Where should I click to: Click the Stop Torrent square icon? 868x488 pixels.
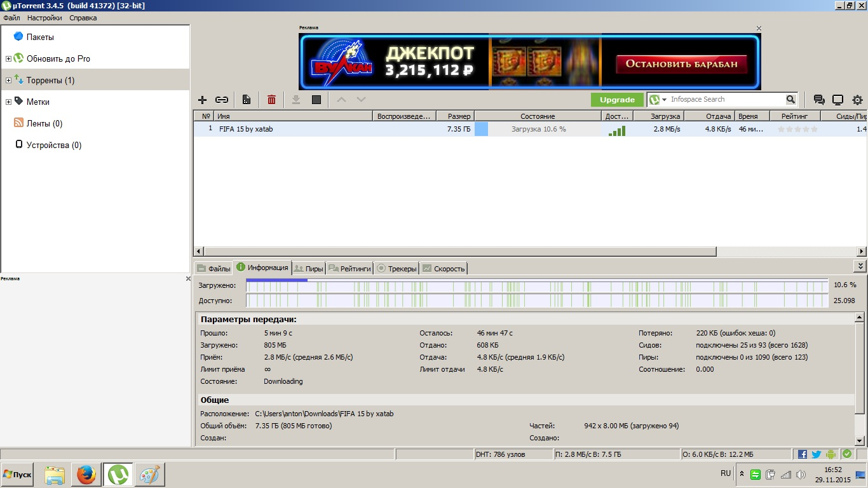[x=316, y=100]
